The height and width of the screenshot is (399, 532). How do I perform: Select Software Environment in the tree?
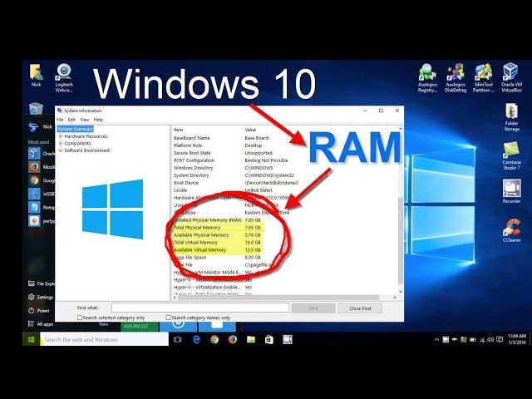click(87, 150)
